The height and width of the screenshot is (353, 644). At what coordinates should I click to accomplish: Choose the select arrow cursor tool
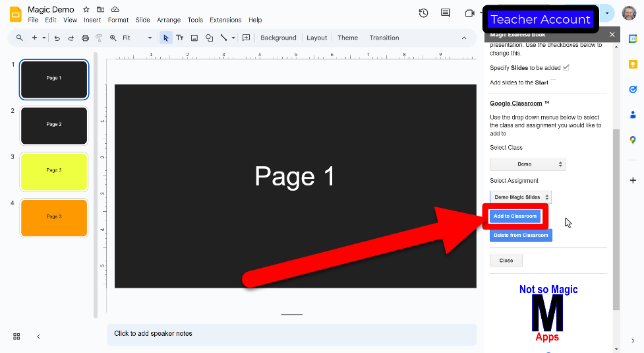click(x=165, y=38)
